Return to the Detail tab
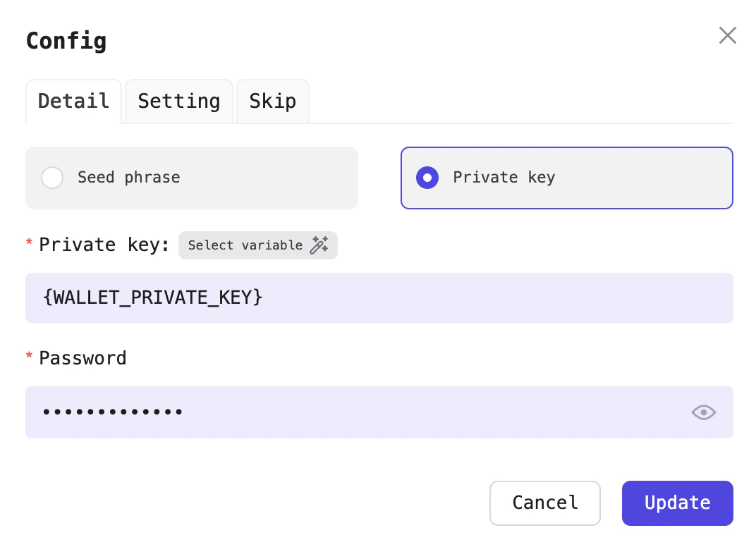Screen dimensions: 756x547 tap(73, 101)
